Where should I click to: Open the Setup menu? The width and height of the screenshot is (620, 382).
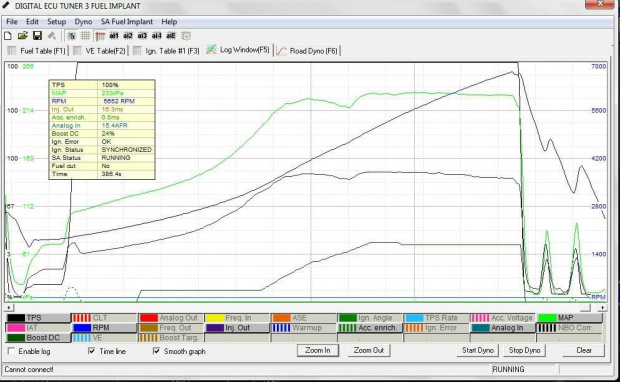(57, 22)
